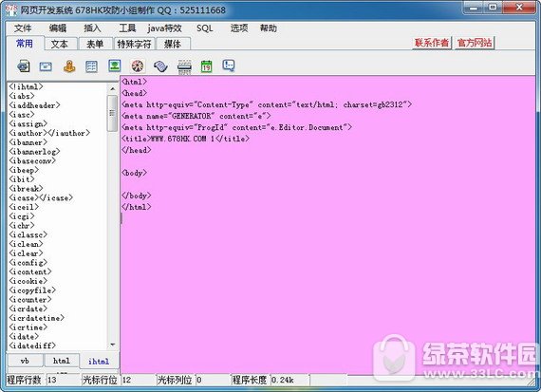Select the <iasc> tag entry

tap(22, 114)
